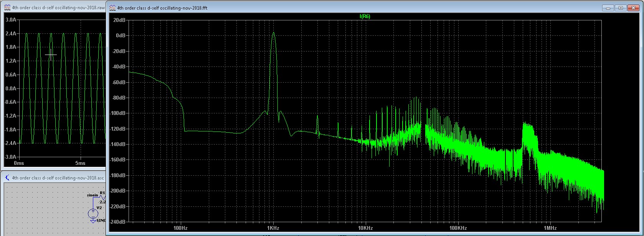
Task: Click the -40dB label on FFT vertical axis
Action: point(118,66)
